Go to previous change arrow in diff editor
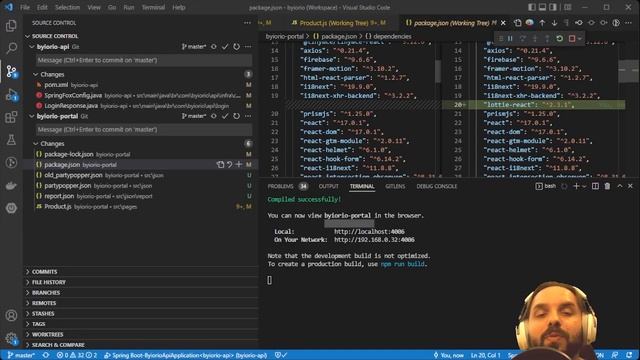The image size is (640, 360). point(542,23)
